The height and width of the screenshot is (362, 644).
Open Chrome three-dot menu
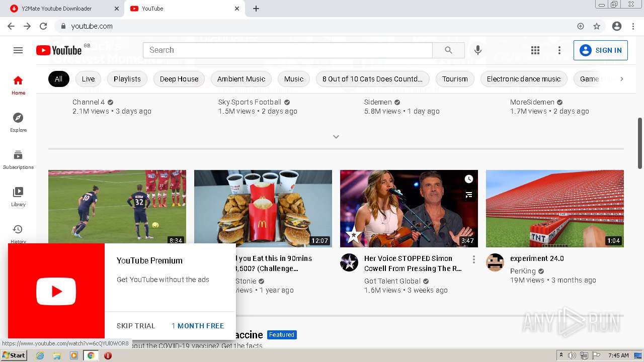pos(633,26)
